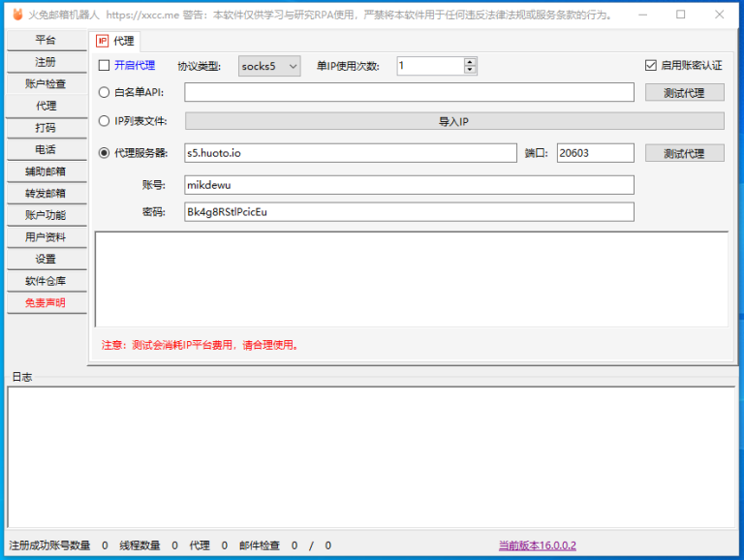The width and height of the screenshot is (744, 560).
Task: Enable the 开启代理 checkbox
Action: [104, 66]
